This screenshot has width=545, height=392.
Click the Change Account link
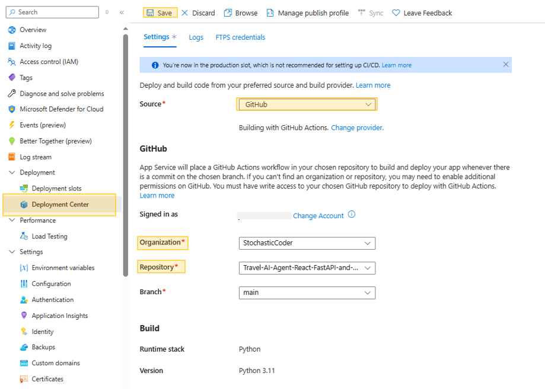point(319,216)
